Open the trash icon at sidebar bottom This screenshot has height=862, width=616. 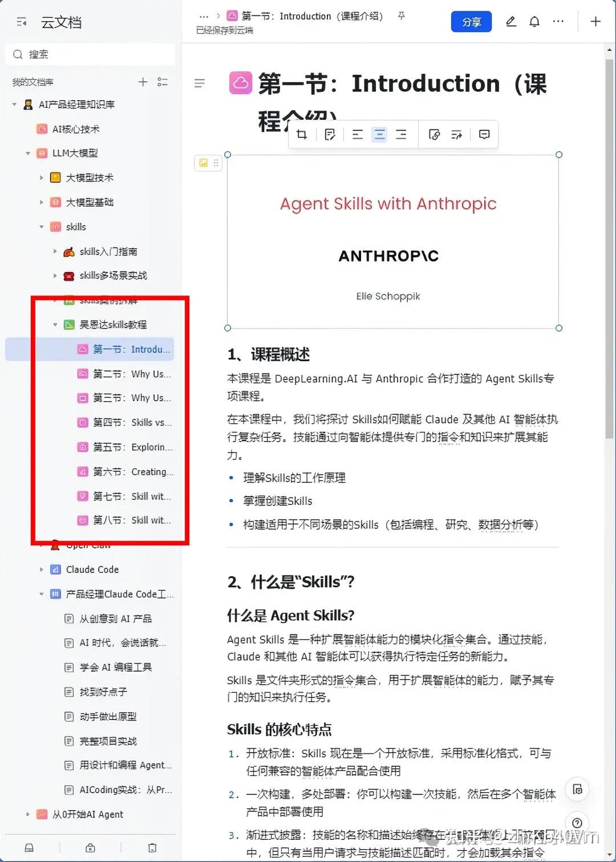coord(152,848)
